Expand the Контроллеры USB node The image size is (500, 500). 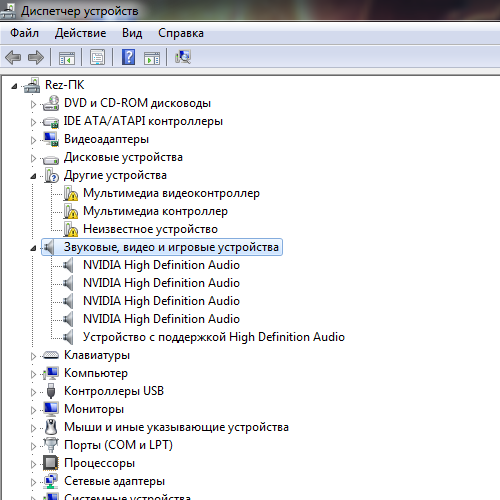pyautogui.click(x=33, y=392)
